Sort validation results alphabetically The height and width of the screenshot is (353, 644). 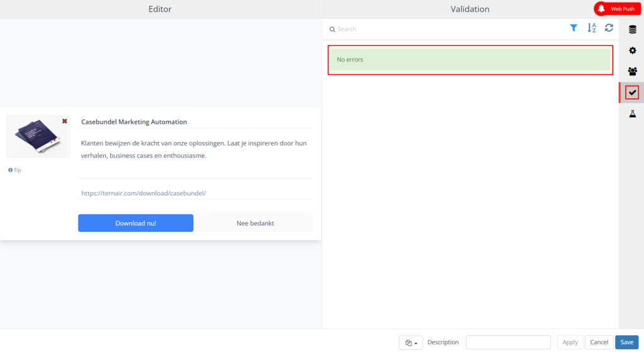[x=591, y=28]
